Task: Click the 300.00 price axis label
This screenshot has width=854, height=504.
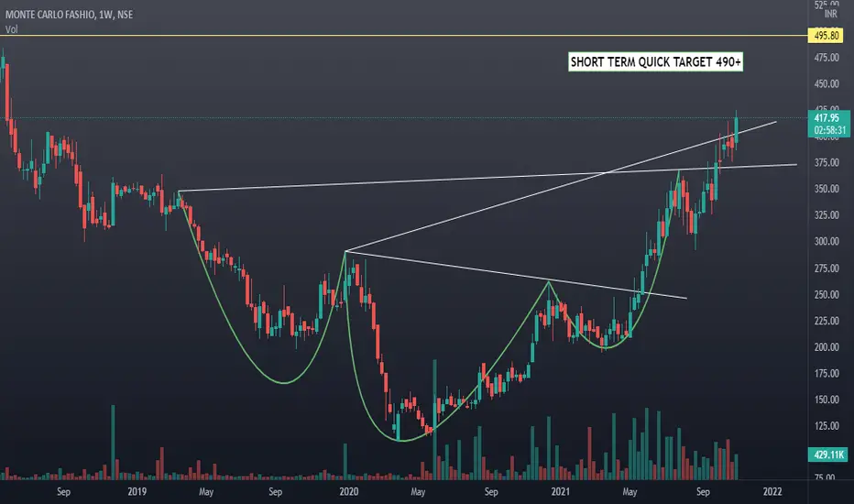Action: tap(827, 241)
